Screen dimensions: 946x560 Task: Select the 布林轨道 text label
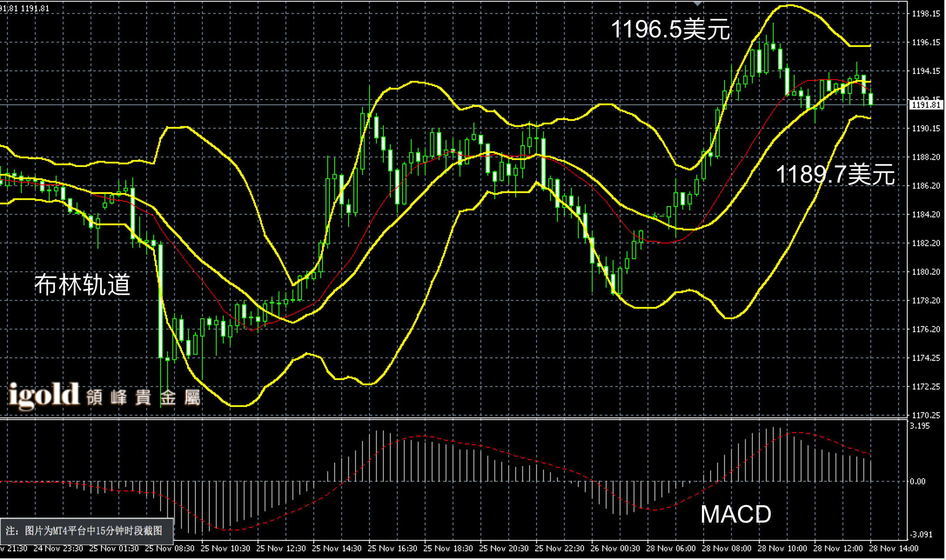click(x=82, y=285)
